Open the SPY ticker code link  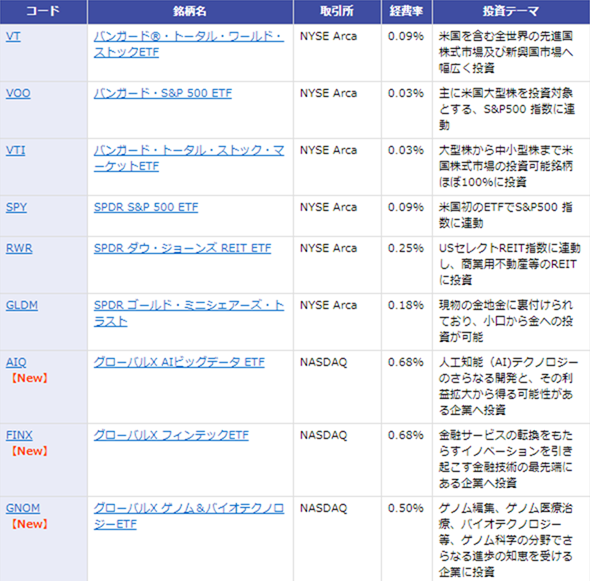[x=16, y=207]
